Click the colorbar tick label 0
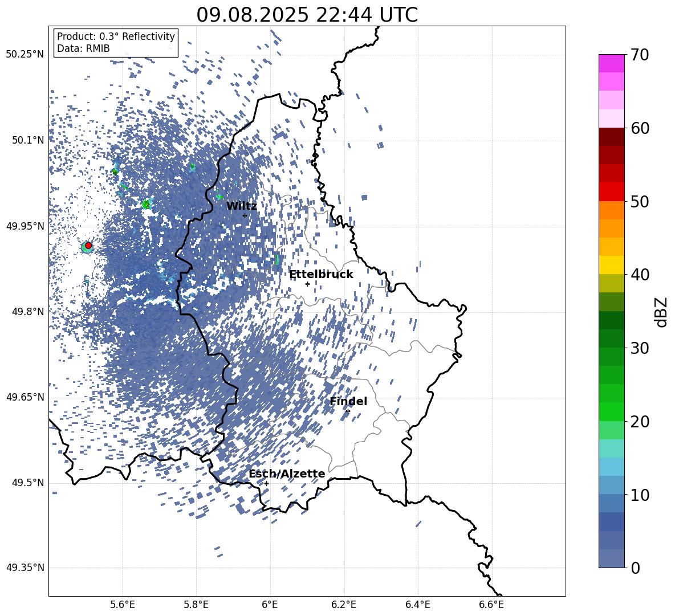The width and height of the screenshot is (675, 616). 635,568
